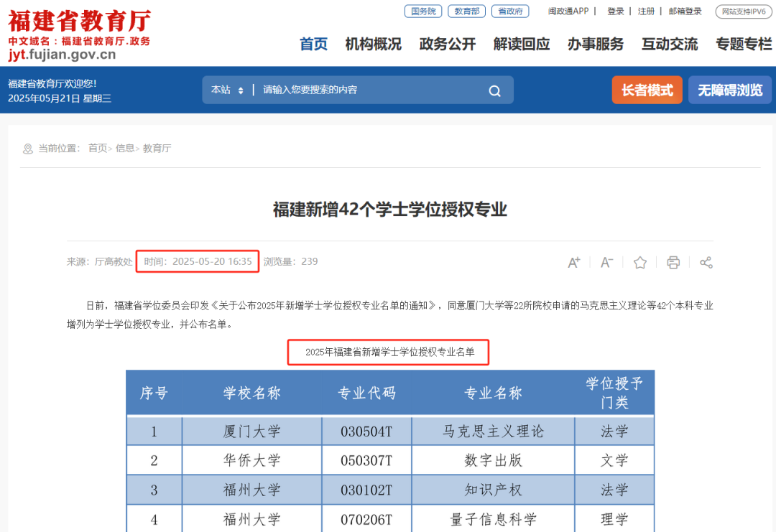Click the 学校名称 column header
Viewport: 776px width, 532px height.
coord(252,393)
